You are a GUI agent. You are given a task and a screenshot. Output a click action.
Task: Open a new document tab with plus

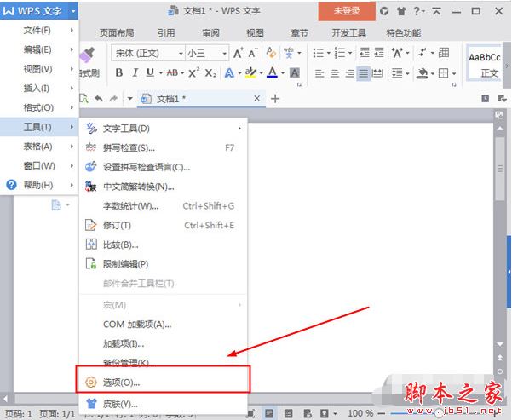pyautogui.click(x=275, y=98)
